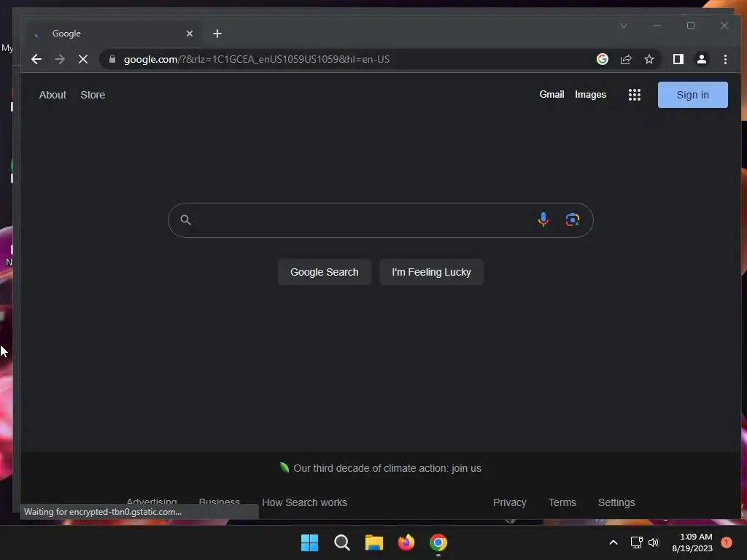
Task: Select the Google tab
Action: click(111, 34)
